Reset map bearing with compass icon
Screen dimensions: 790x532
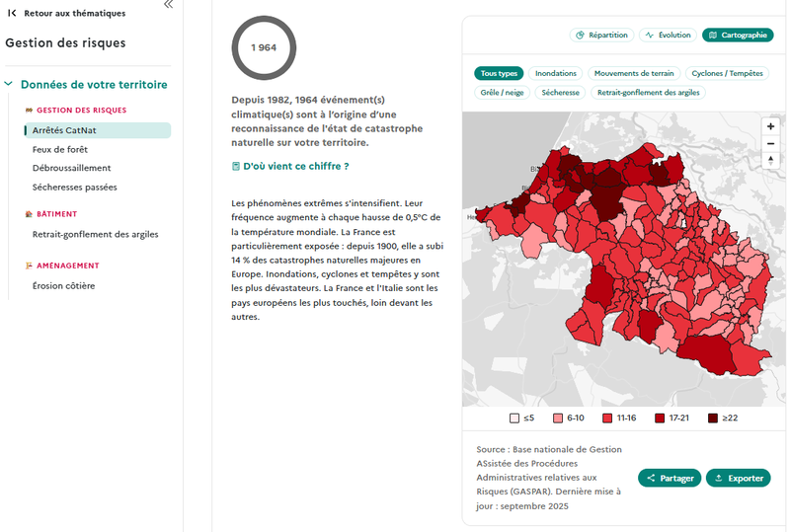point(770,161)
